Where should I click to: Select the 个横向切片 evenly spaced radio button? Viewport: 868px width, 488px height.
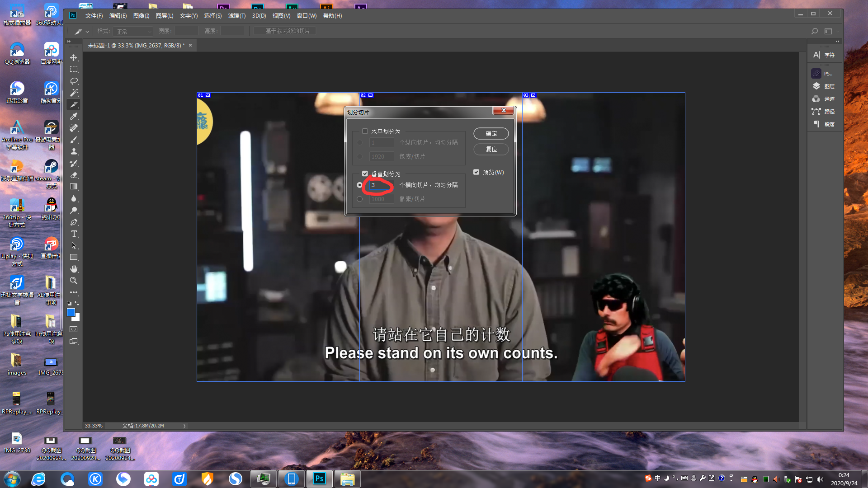(x=359, y=185)
